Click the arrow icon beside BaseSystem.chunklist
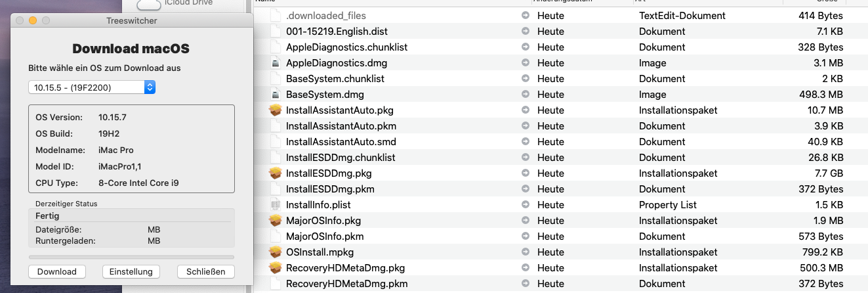Image resolution: width=868 pixels, height=293 pixels. (x=525, y=79)
